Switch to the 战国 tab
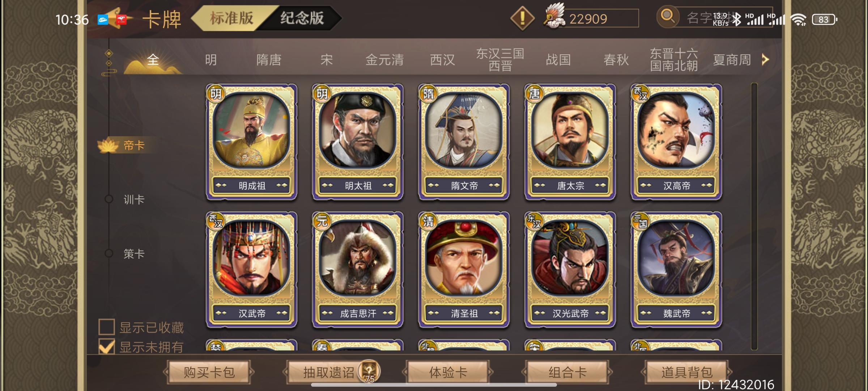Viewport: 868px width, 391px height. tap(558, 60)
